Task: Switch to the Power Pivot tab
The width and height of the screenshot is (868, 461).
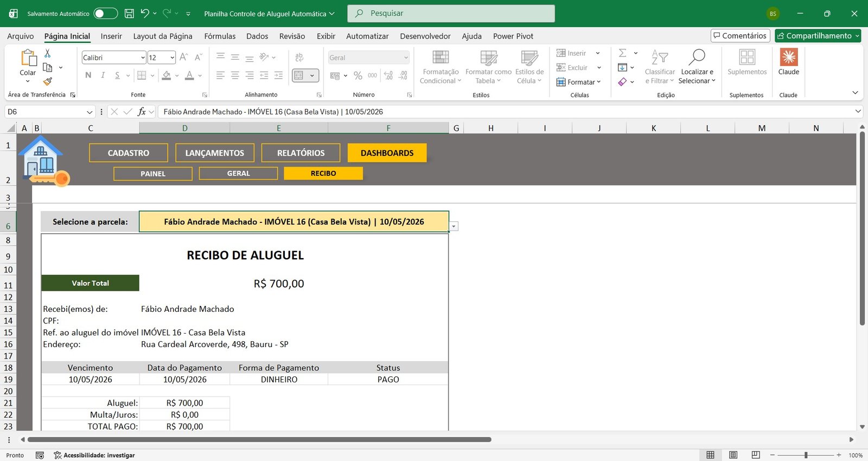Action: click(x=513, y=36)
